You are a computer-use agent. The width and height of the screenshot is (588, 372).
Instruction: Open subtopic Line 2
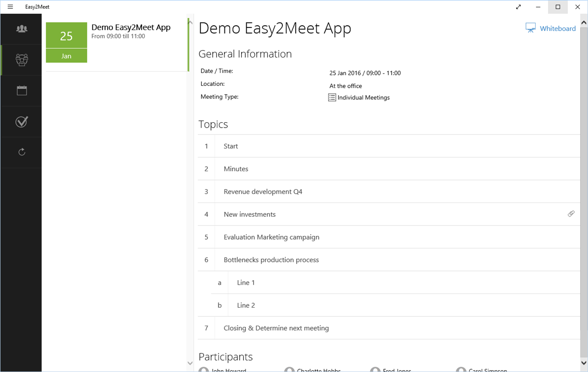(x=396, y=305)
